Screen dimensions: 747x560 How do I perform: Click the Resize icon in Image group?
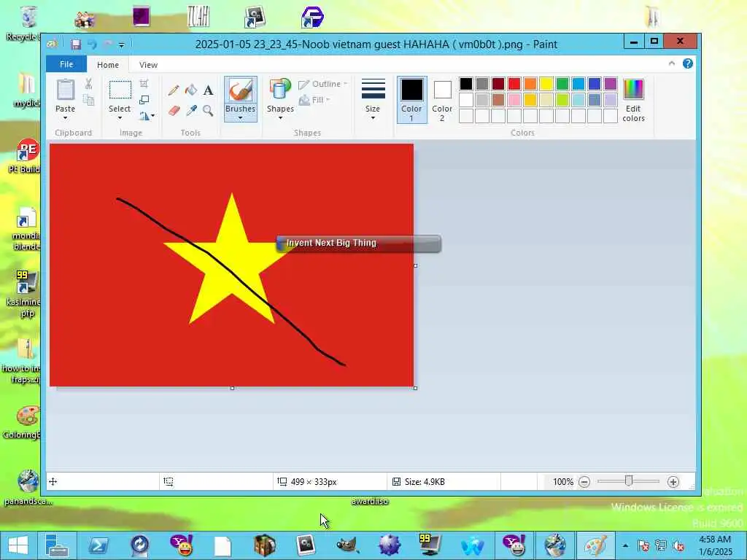coord(144,100)
